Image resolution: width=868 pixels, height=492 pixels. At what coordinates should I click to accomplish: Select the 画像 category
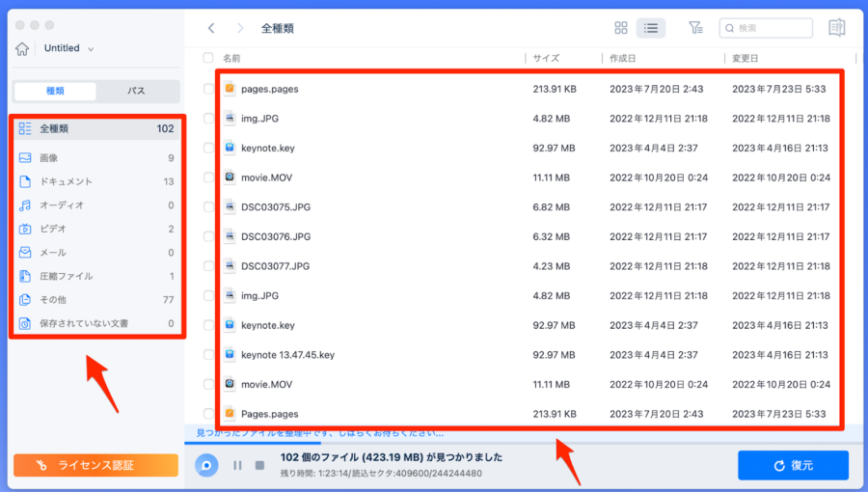pos(96,157)
